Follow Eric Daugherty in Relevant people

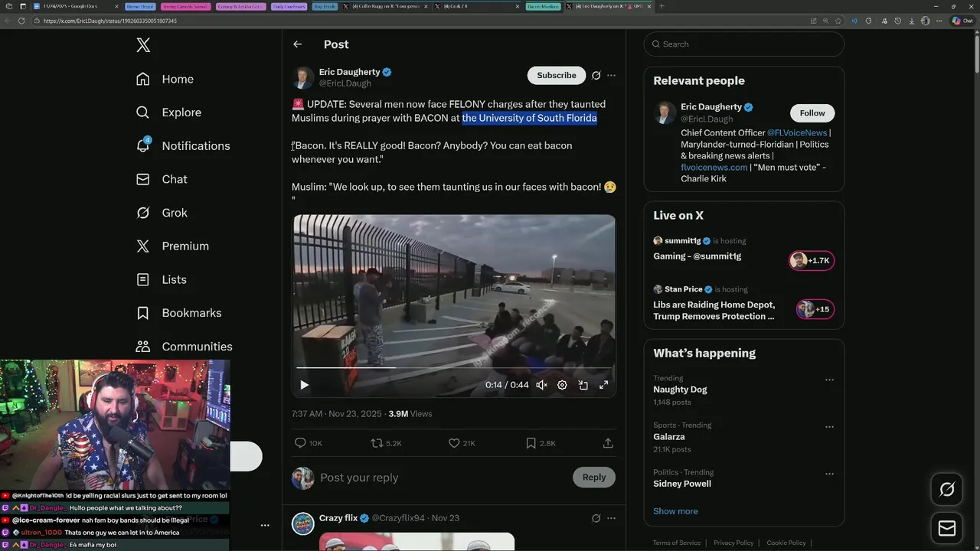coord(812,113)
